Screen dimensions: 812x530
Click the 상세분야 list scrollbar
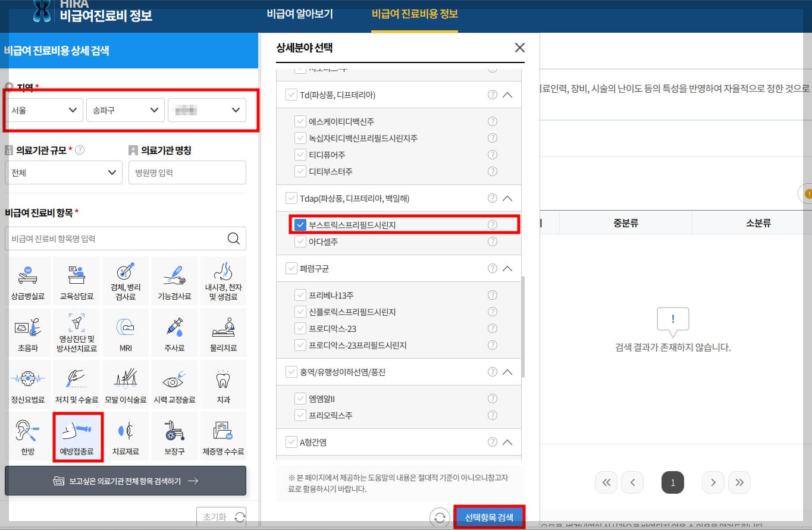[x=523, y=327]
